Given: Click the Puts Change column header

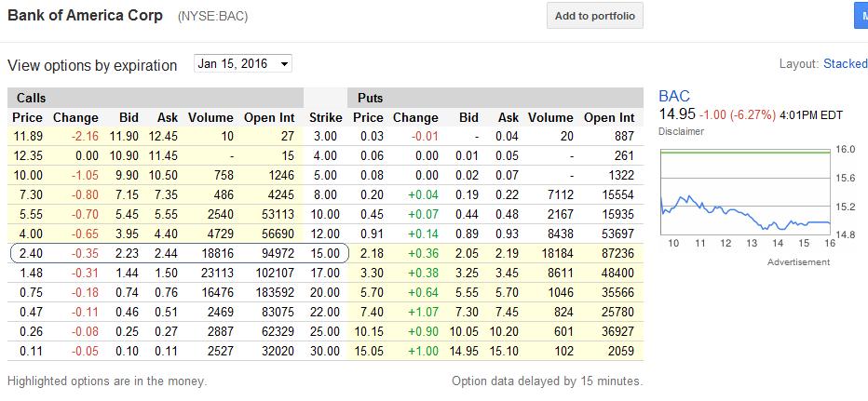Looking at the screenshot, I should (415, 117).
